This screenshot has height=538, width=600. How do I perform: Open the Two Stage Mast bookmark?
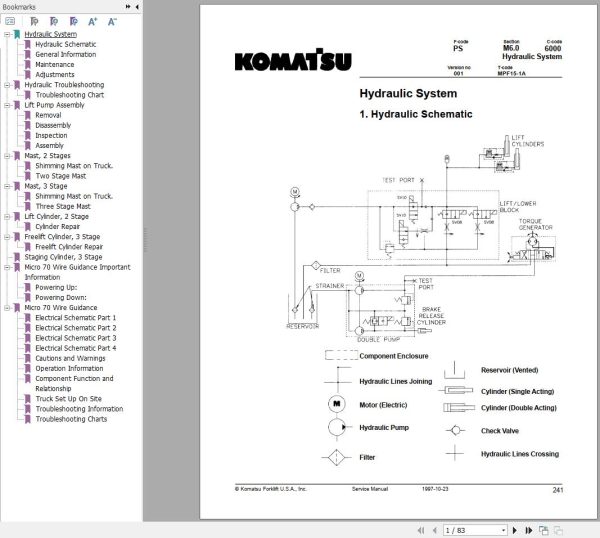click(61, 176)
